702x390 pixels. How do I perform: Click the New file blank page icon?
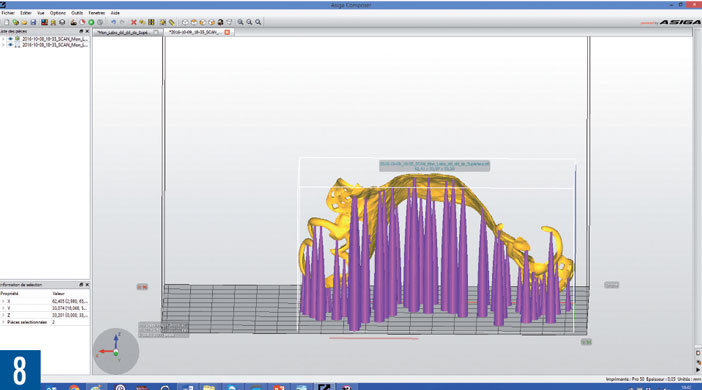point(7,22)
